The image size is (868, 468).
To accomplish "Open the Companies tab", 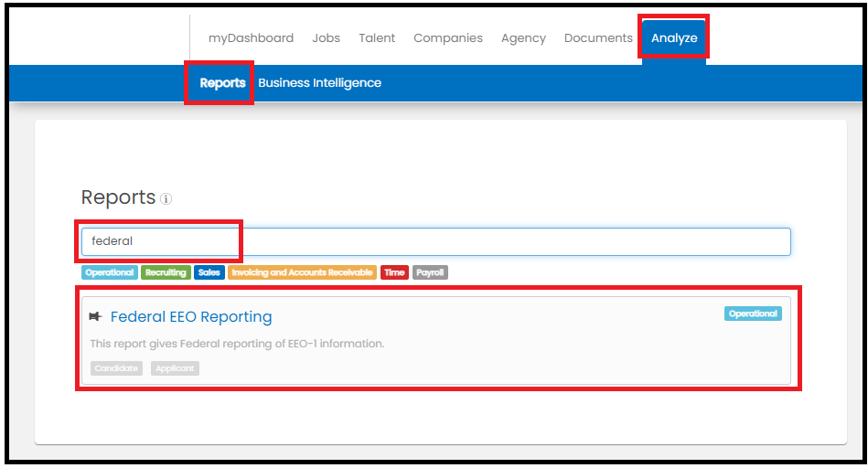I will (448, 38).
